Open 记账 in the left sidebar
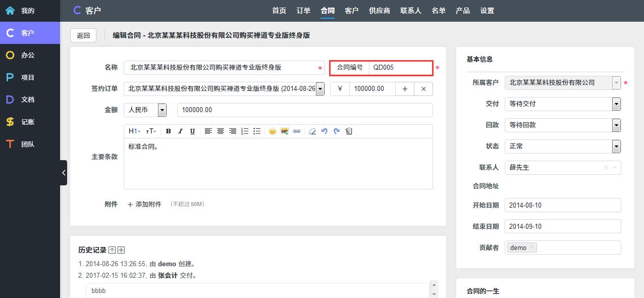The width and height of the screenshot is (644, 298). click(30, 122)
